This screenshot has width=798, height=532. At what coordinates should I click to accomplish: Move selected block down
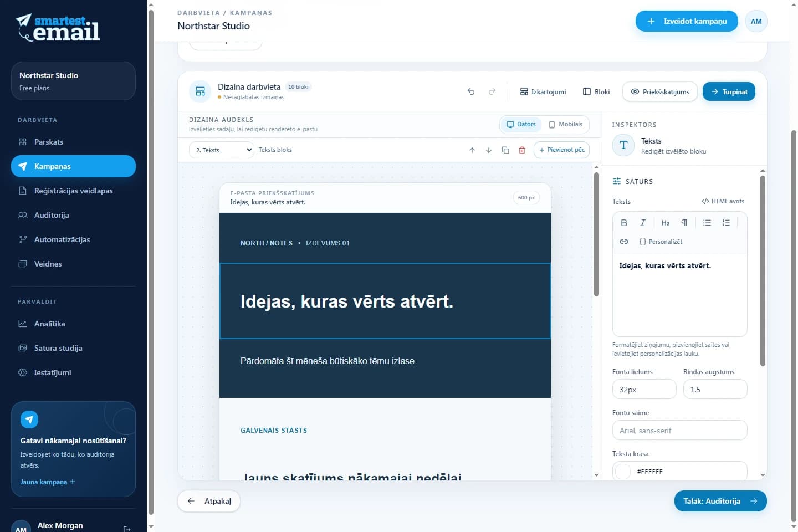(x=489, y=150)
